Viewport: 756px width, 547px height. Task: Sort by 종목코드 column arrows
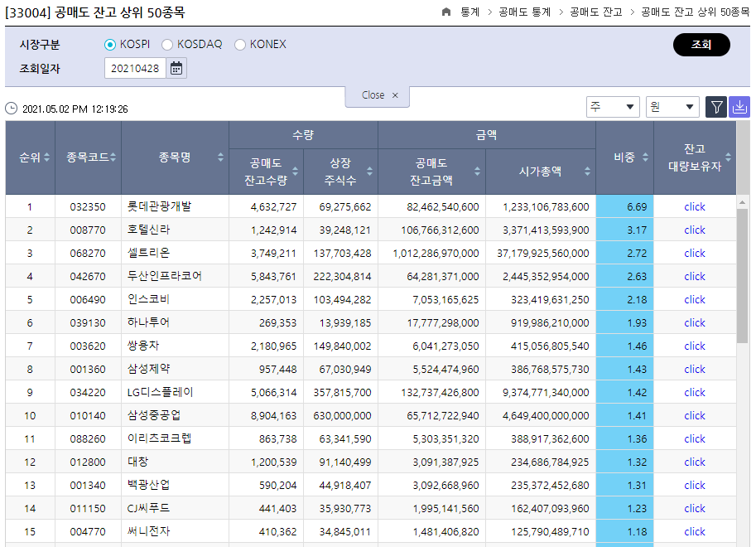113,157
